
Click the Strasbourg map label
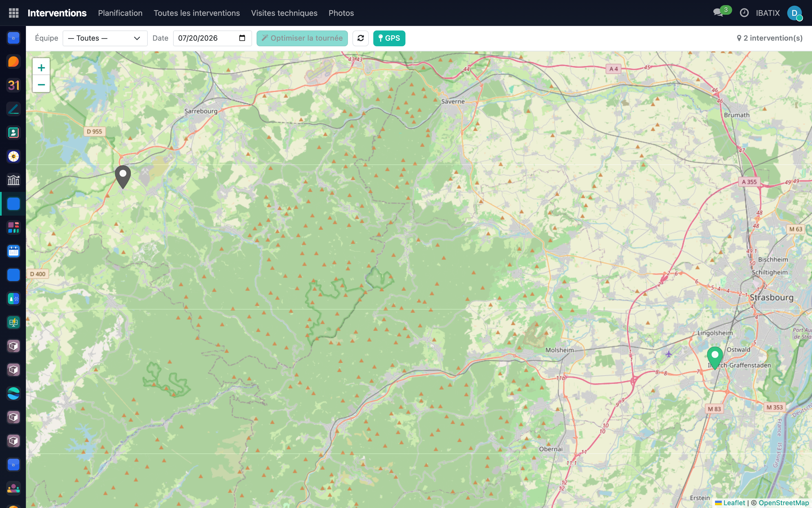tap(771, 297)
